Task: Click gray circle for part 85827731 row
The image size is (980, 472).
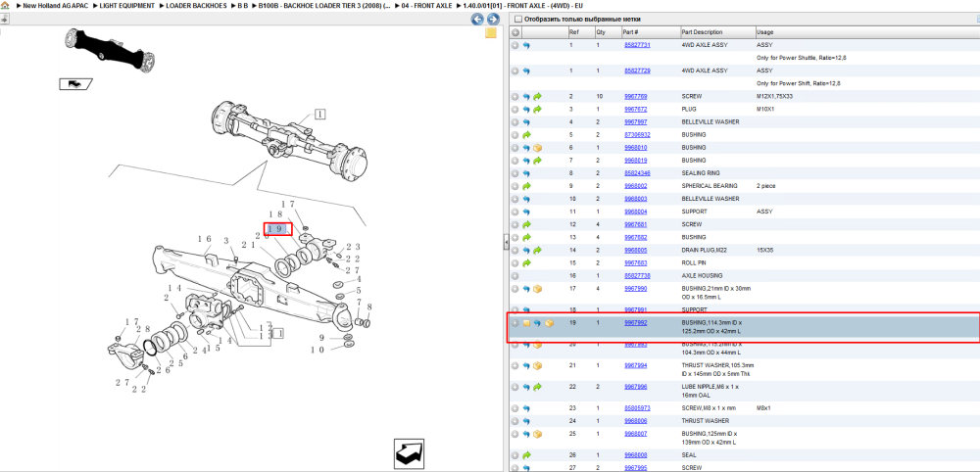Action: point(515,46)
